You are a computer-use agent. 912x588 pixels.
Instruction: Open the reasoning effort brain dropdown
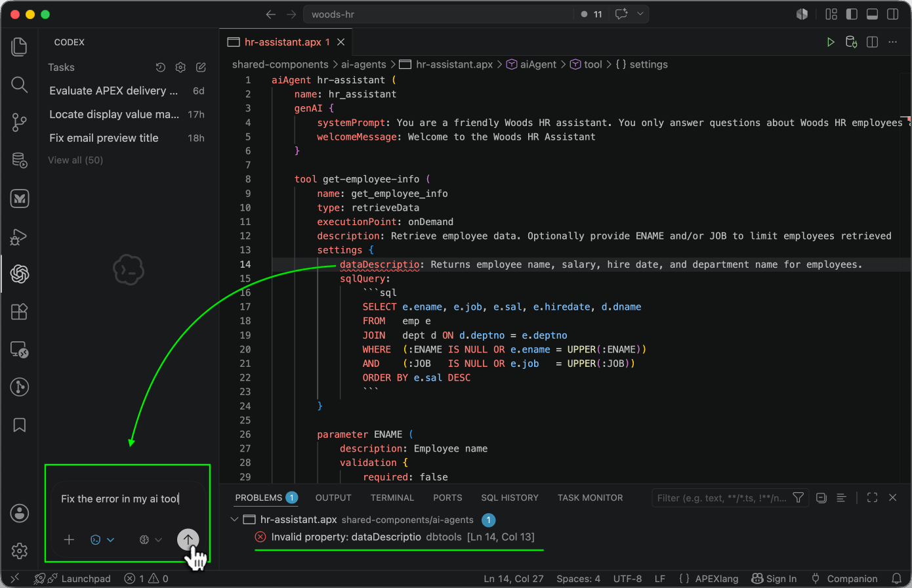point(150,539)
